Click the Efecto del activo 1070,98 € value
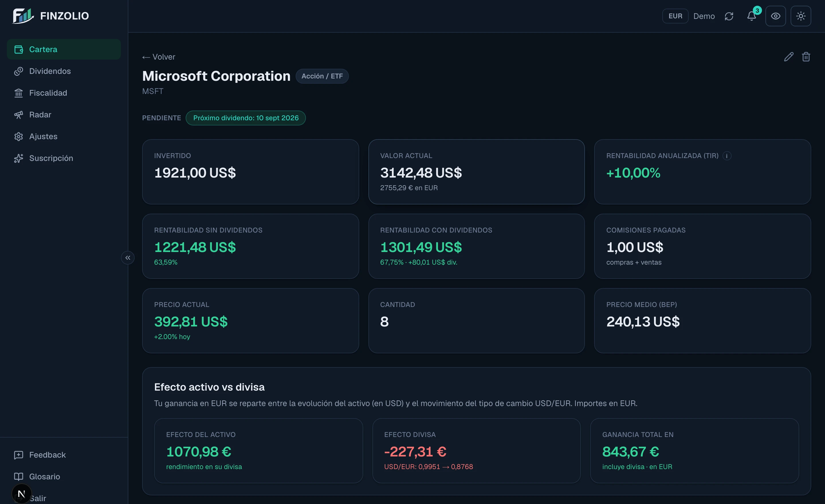Viewport: 825px width, 504px height. (199, 452)
